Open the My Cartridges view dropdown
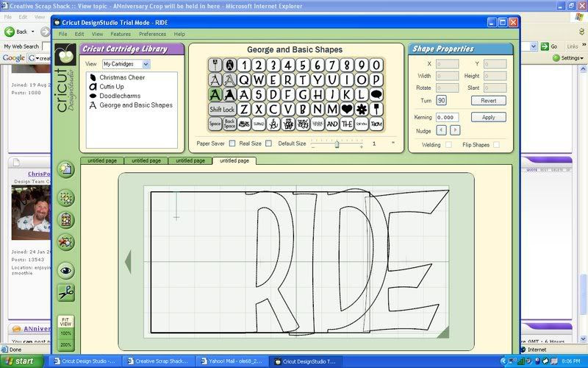Screen dimensions: 588x368 pos(146,64)
